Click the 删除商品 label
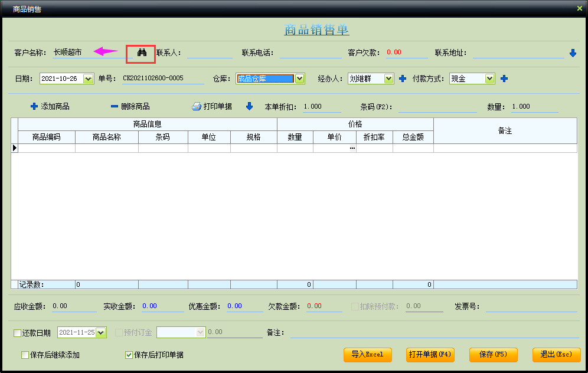The width and height of the screenshot is (588, 373). coord(135,106)
